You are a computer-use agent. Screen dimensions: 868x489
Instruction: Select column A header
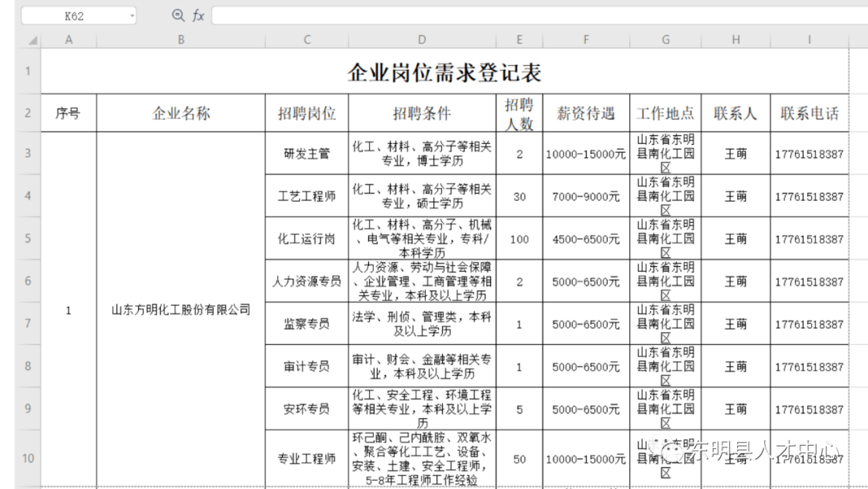[68, 38]
